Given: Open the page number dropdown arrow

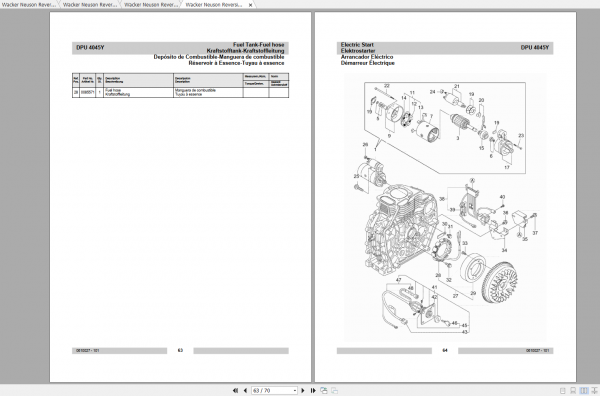Looking at the screenshot, I should pos(295,391).
